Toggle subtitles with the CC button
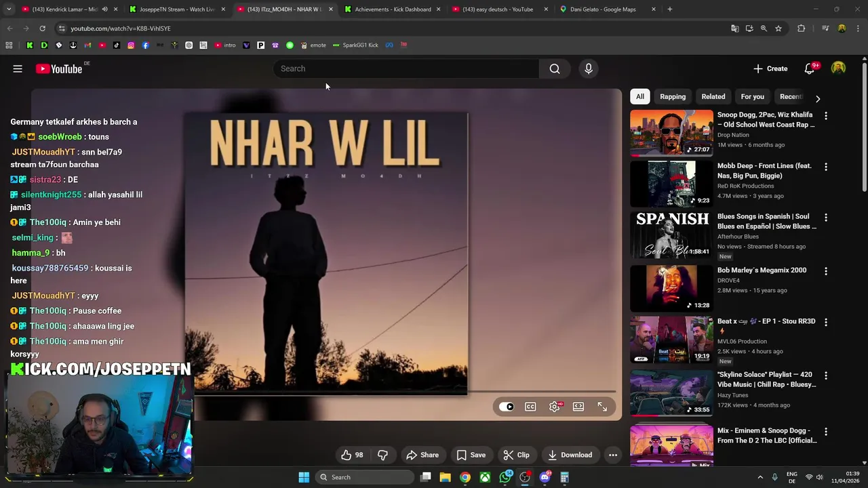 pos(530,407)
